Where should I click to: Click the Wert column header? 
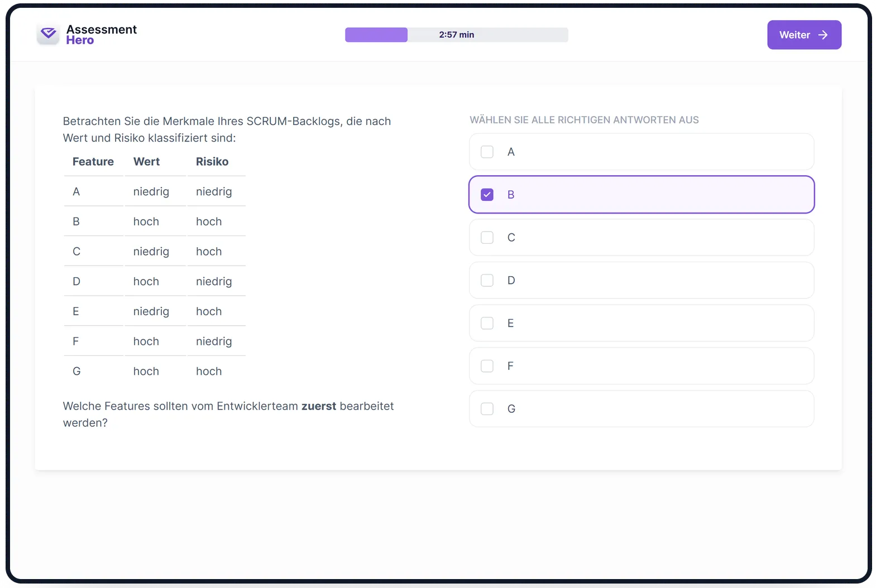pyautogui.click(x=146, y=162)
